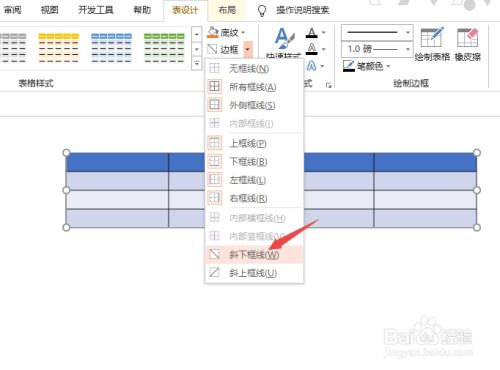Open the 笔颜色 dropdown arrow
Viewport: 500px width, 370px height.
(388, 66)
